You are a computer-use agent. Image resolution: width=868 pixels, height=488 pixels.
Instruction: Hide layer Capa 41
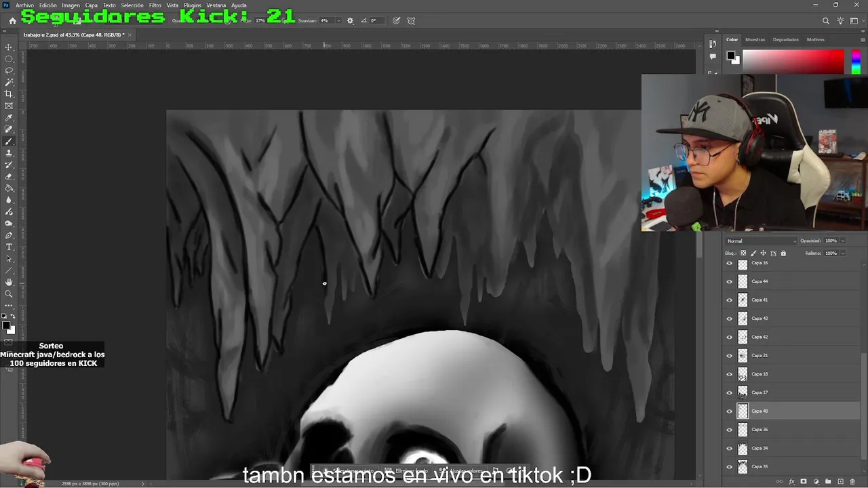(x=730, y=300)
